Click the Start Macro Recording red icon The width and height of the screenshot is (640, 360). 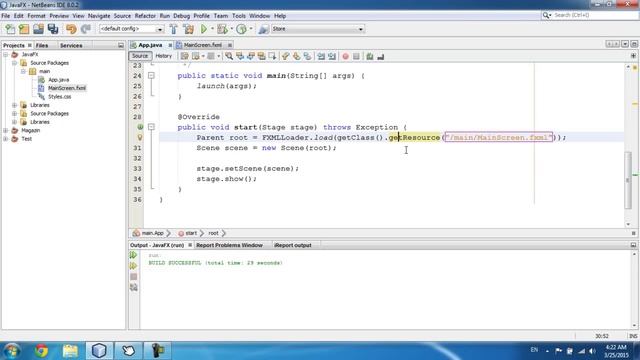[x=345, y=56]
